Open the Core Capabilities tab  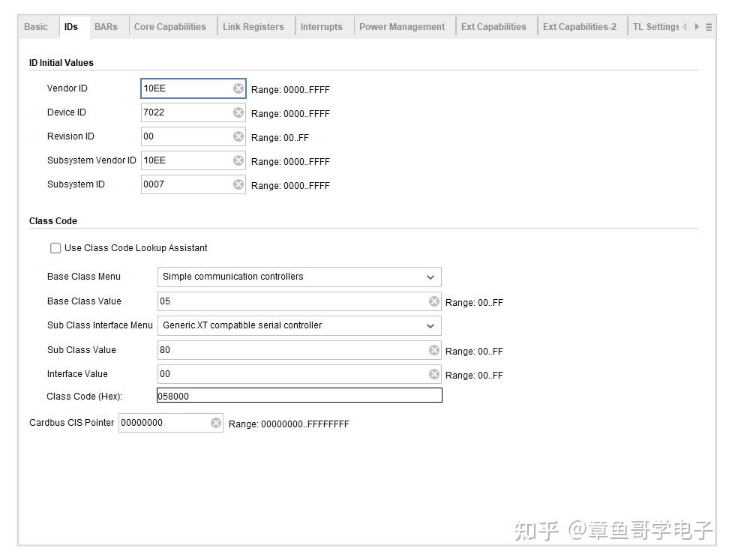pos(170,27)
